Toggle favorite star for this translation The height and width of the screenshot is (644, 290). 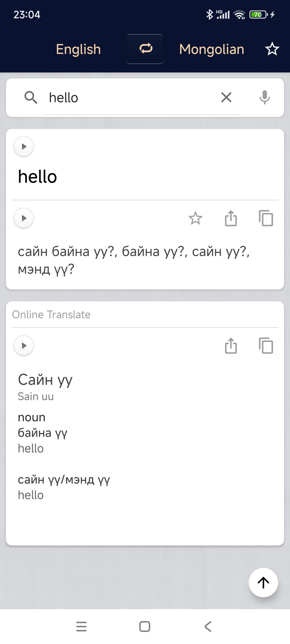(195, 218)
